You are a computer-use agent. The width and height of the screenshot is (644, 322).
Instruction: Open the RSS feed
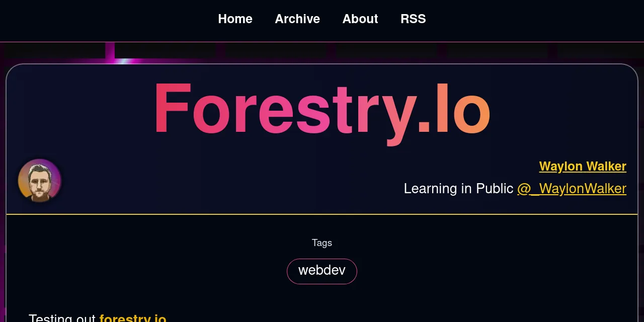coord(413,19)
